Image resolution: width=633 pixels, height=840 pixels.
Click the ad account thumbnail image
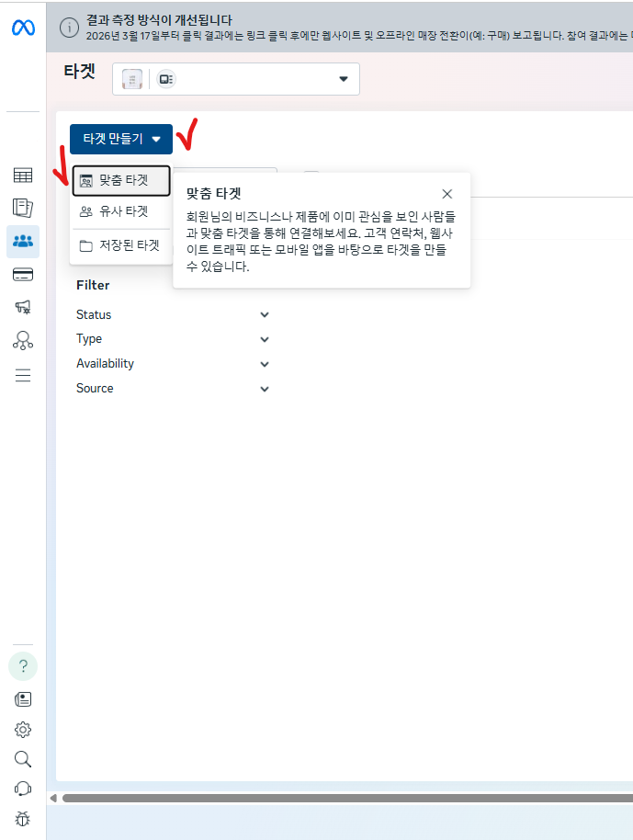132,79
